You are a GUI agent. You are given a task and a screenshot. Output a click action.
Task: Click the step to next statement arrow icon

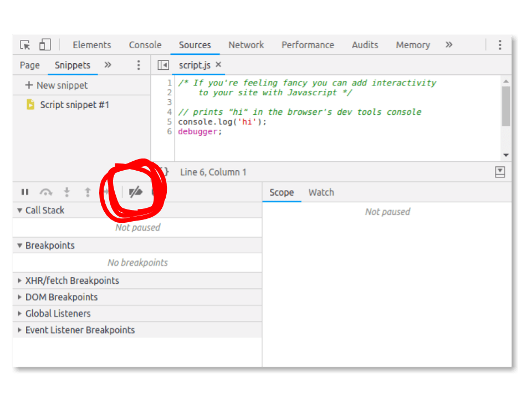click(107, 192)
